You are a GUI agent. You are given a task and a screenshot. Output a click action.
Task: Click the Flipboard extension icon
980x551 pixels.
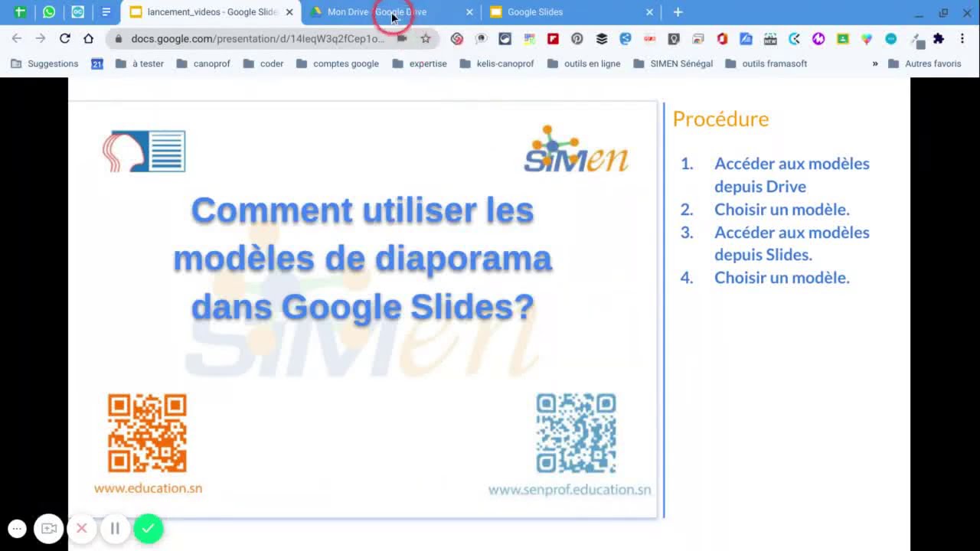pyautogui.click(x=553, y=38)
